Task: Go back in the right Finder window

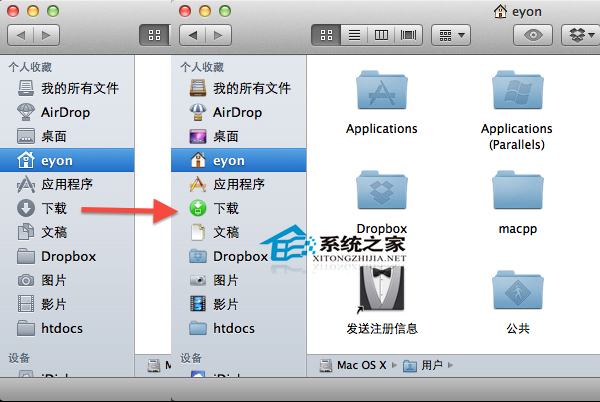Action: (192, 36)
